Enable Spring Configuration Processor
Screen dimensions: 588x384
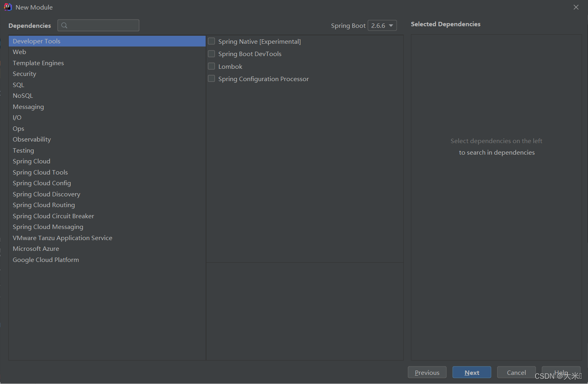click(212, 79)
